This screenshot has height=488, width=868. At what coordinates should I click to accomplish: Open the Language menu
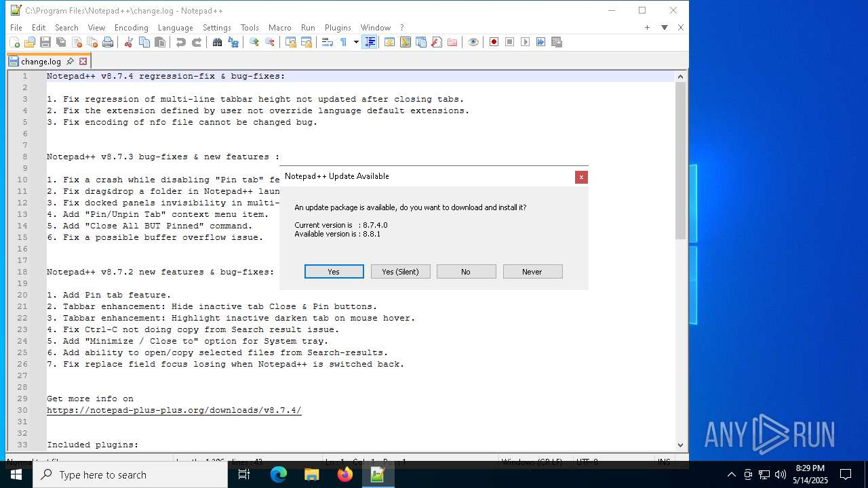coord(175,28)
